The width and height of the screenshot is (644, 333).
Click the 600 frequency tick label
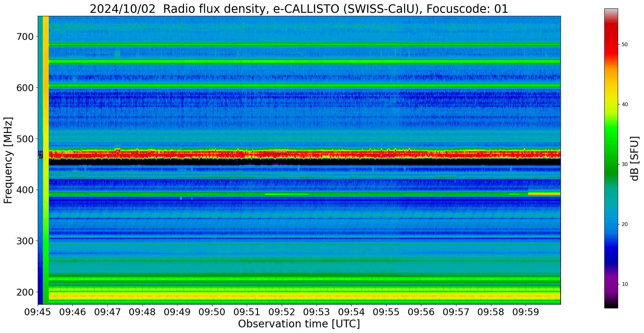point(25,88)
